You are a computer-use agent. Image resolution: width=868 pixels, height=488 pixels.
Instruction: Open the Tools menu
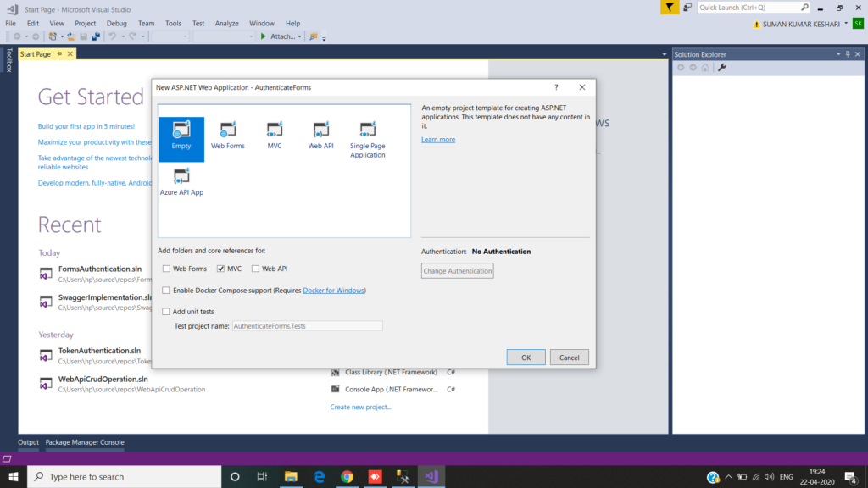click(173, 23)
